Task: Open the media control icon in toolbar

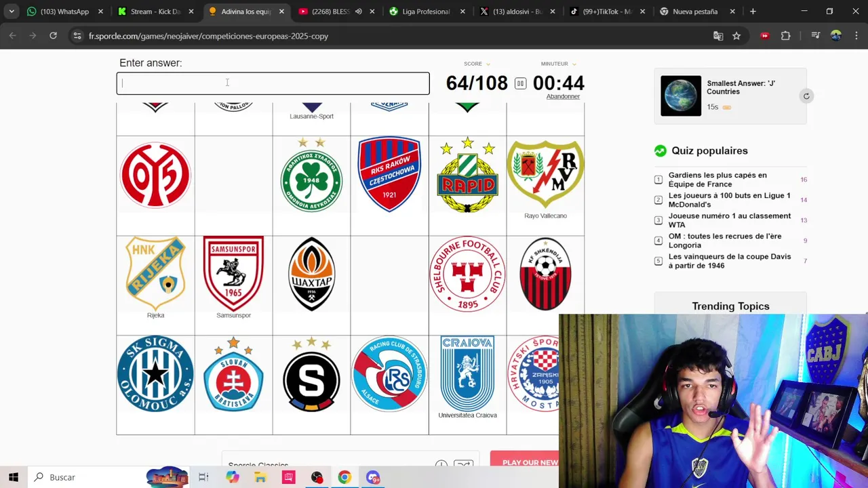Action: (816, 36)
